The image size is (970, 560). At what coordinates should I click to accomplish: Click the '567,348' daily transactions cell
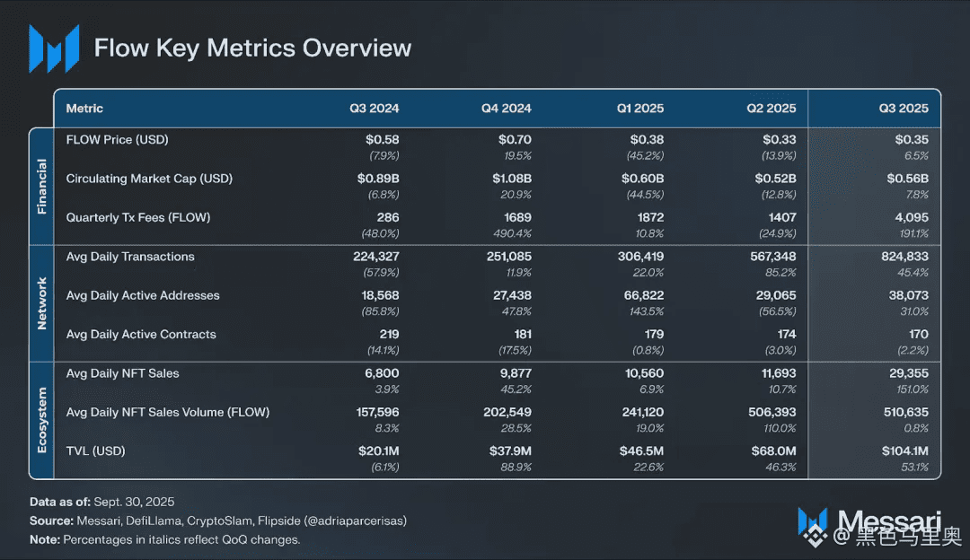tap(773, 257)
